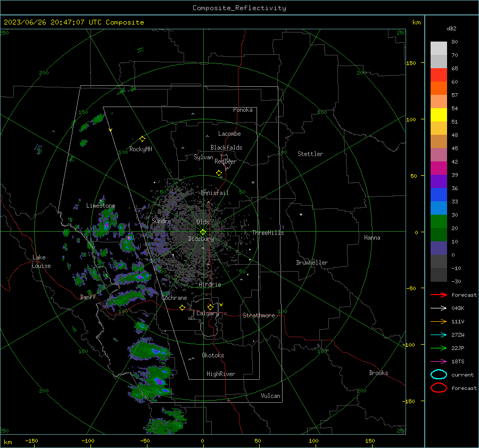479x448 pixels.
Task: Select the white 04DK arrow symbol
Action: point(439,308)
